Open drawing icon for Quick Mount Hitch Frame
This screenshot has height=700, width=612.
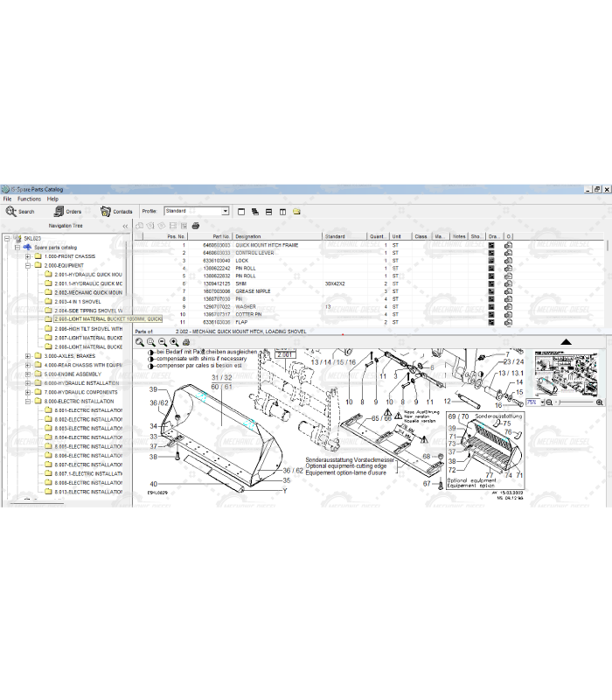491,245
